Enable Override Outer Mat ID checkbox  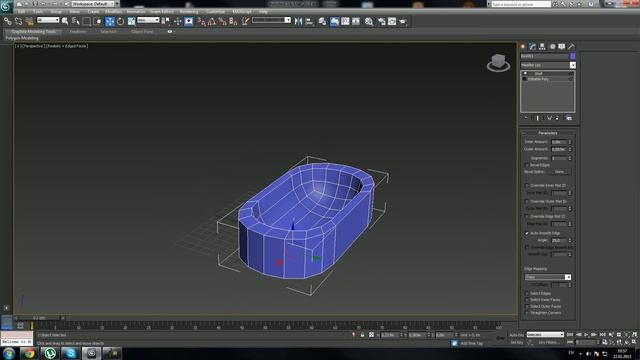pyautogui.click(x=527, y=202)
